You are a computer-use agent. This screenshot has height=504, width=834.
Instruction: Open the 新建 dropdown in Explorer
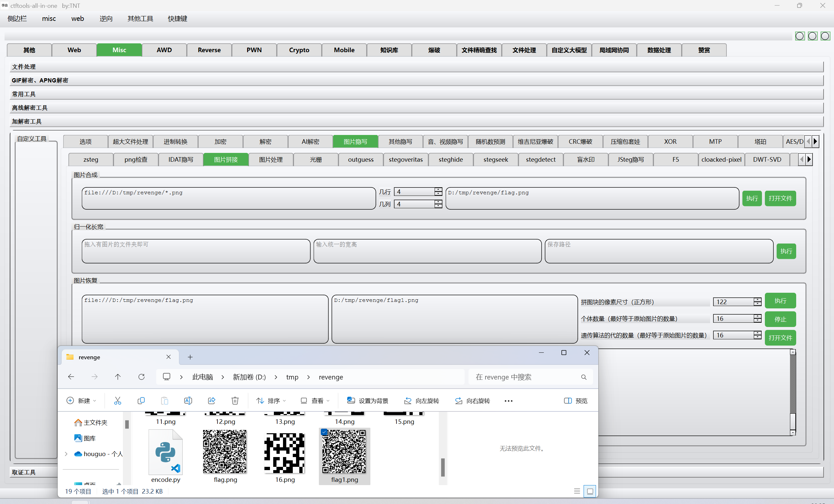point(81,401)
